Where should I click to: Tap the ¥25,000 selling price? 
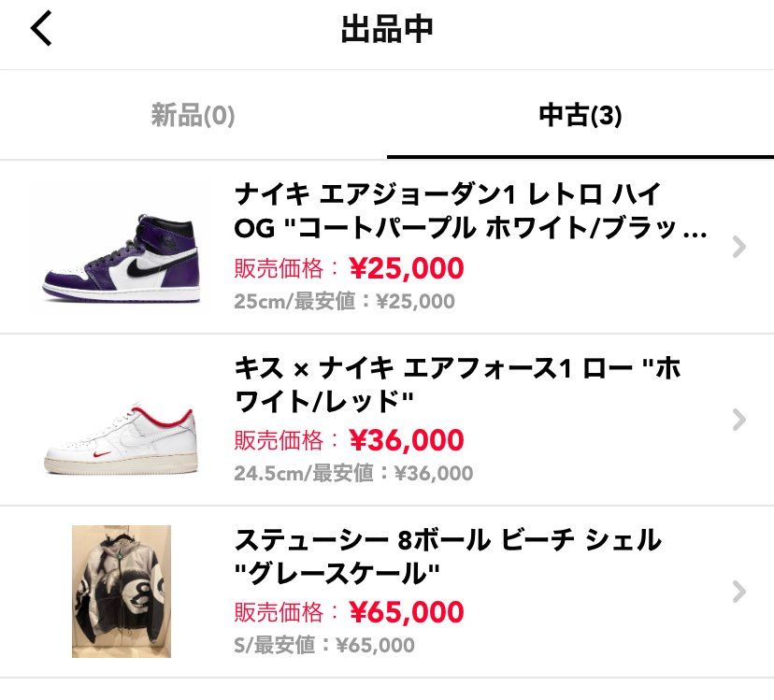click(406, 269)
